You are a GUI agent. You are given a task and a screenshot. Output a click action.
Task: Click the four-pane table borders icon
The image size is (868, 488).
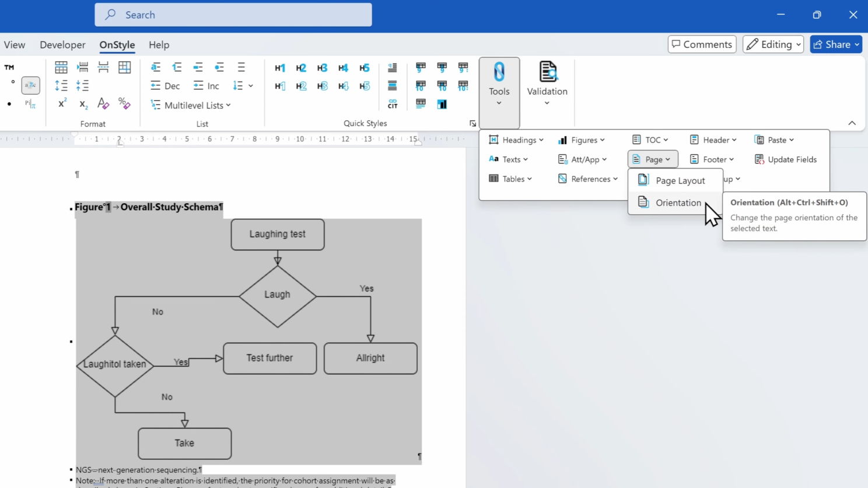pyautogui.click(x=124, y=67)
